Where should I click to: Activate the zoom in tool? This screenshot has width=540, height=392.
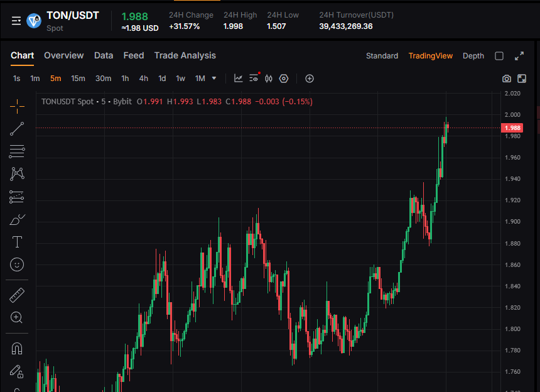click(17, 318)
